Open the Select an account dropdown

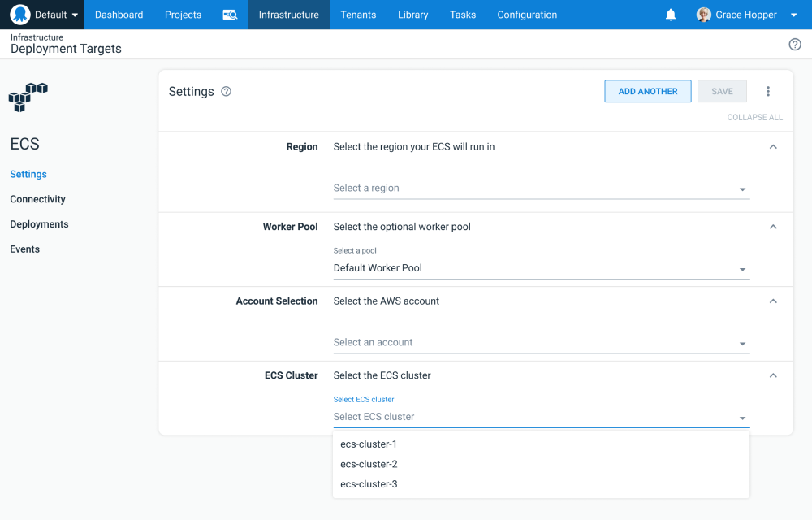tap(541, 343)
